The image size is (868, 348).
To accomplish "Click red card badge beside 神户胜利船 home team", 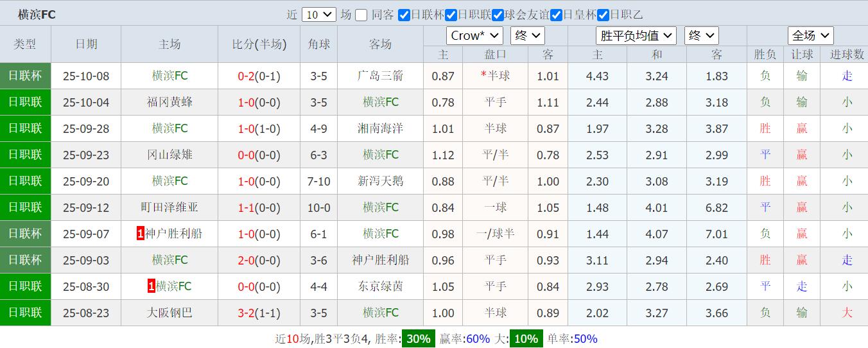I will pos(141,234).
